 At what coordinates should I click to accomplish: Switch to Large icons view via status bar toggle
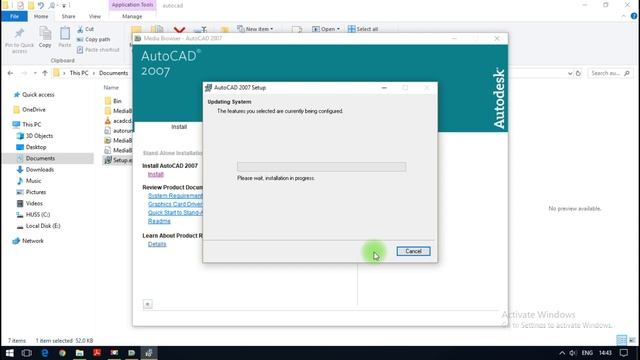coord(632,340)
